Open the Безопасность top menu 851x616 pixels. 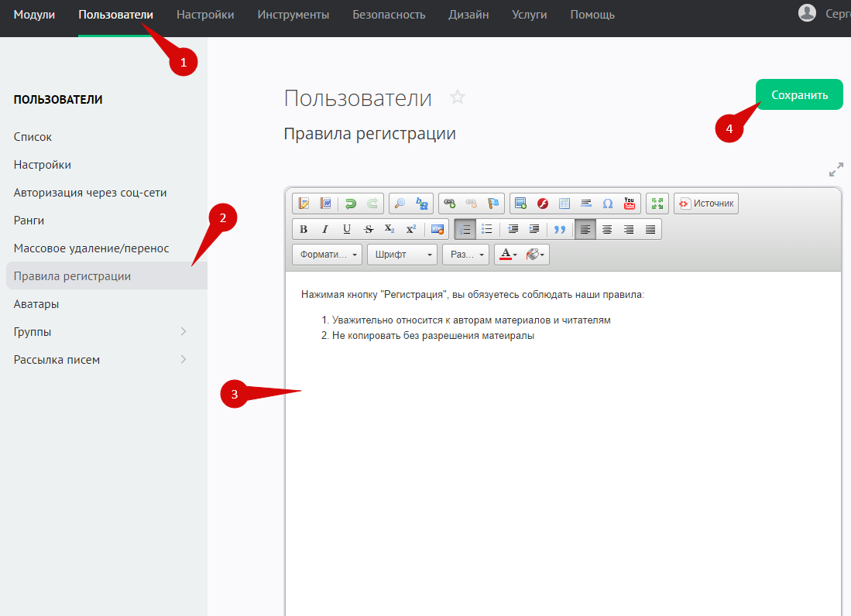pos(389,15)
